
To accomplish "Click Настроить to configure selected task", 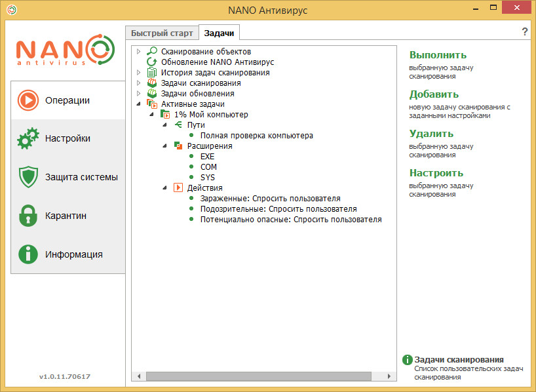I will (436, 173).
